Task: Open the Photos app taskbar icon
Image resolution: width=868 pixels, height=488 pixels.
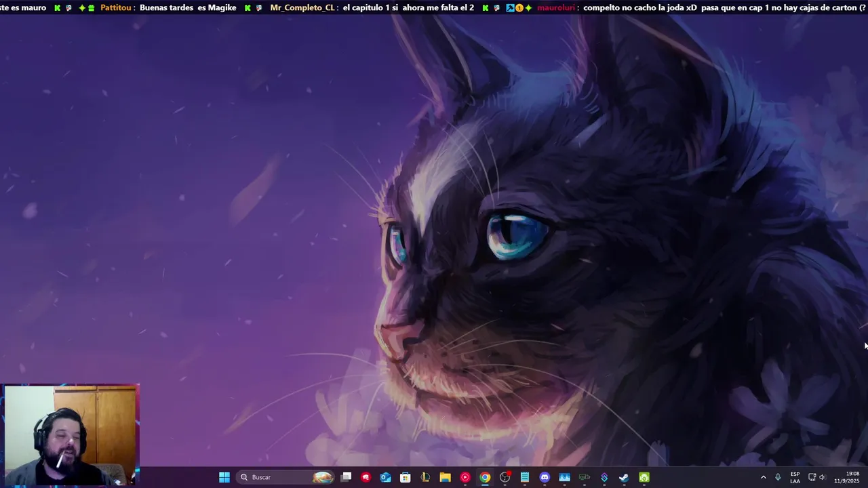Action: pyautogui.click(x=564, y=477)
